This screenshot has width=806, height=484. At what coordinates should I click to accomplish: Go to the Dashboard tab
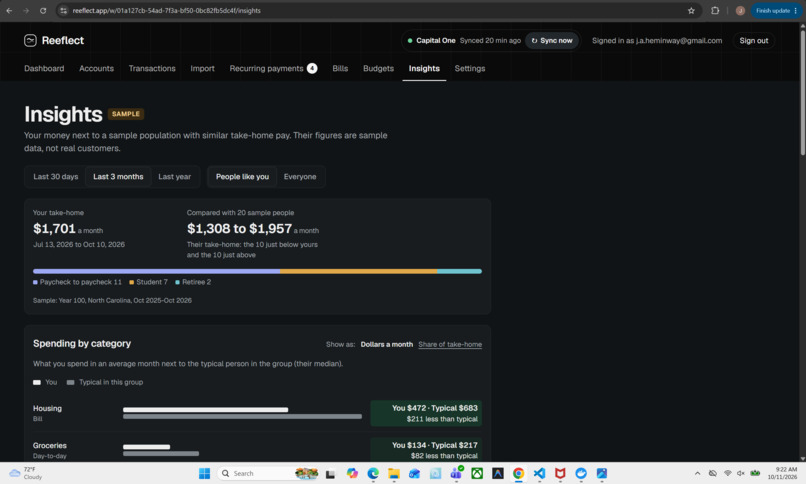click(x=44, y=68)
